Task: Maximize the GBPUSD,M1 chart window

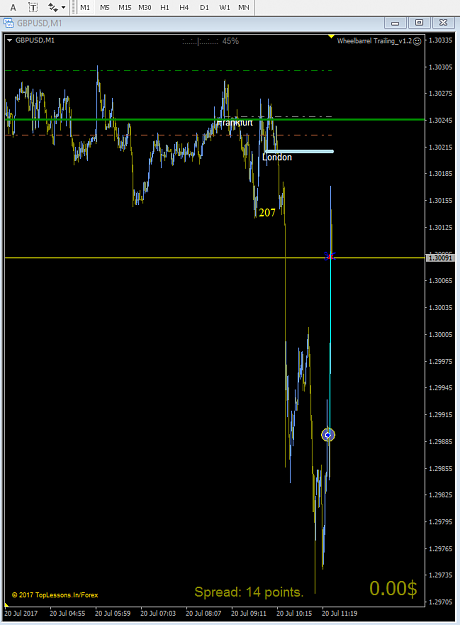Action: click(419, 23)
